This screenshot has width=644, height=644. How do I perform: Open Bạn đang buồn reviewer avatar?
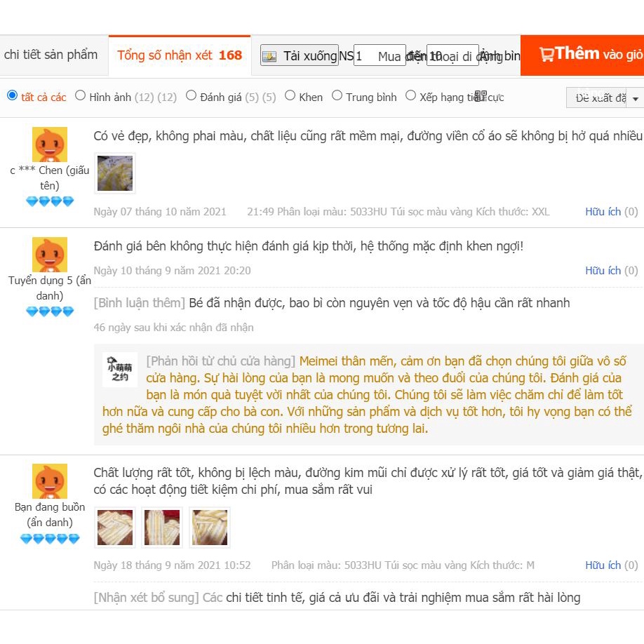[x=50, y=481]
